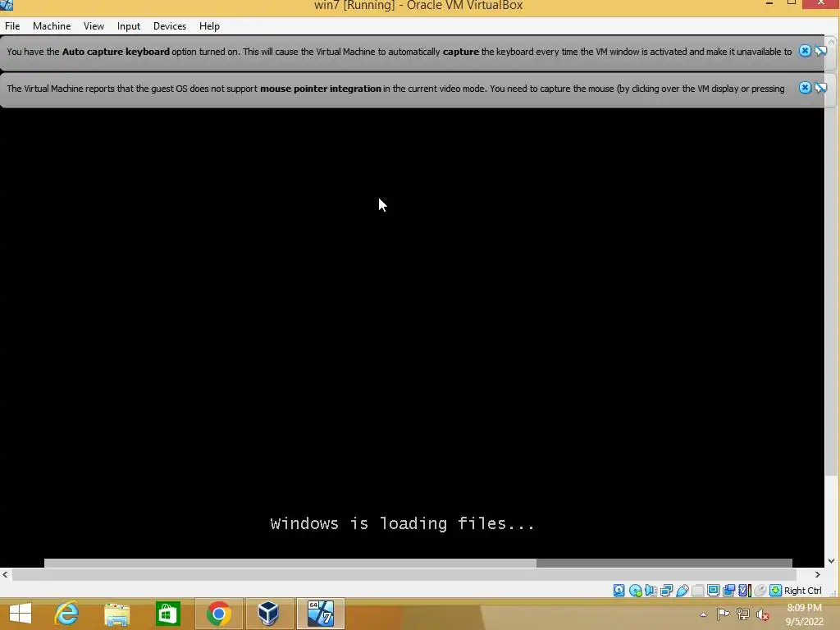This screenshot has height=630, width=840.
Task: Open the Devices menu
Action: click(x=170, y=25)
